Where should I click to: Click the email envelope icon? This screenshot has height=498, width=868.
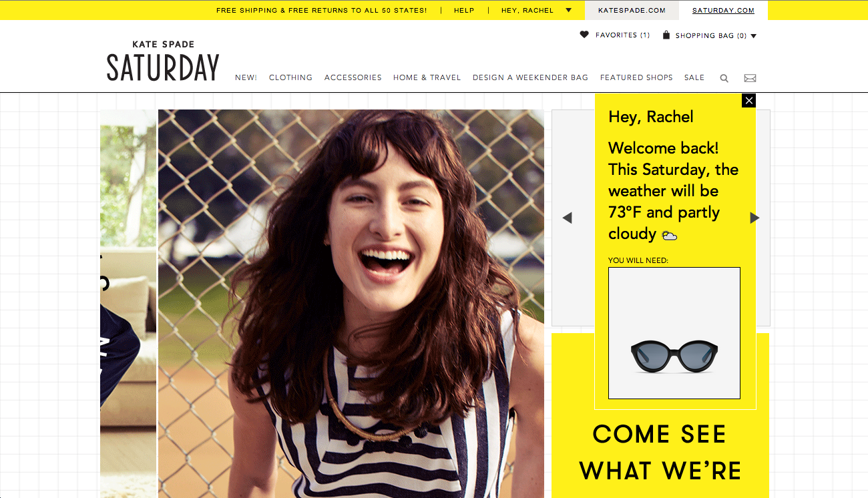pyautogui.click(x=750, y=78)
